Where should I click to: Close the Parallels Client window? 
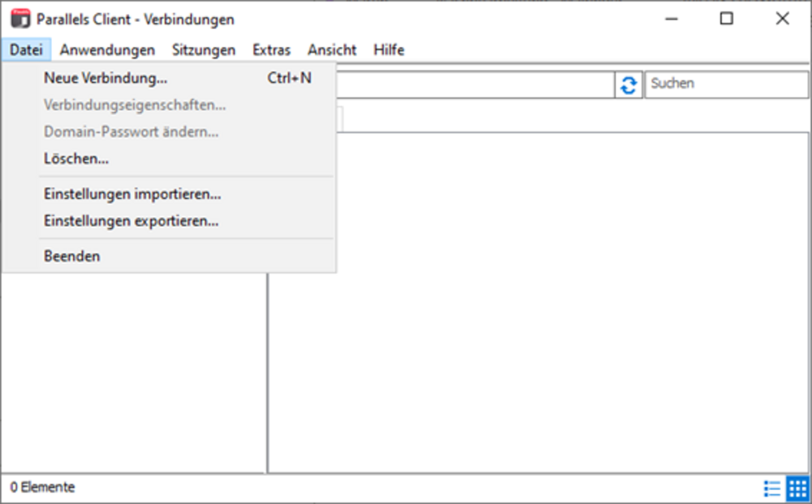[x=783, y=19]
